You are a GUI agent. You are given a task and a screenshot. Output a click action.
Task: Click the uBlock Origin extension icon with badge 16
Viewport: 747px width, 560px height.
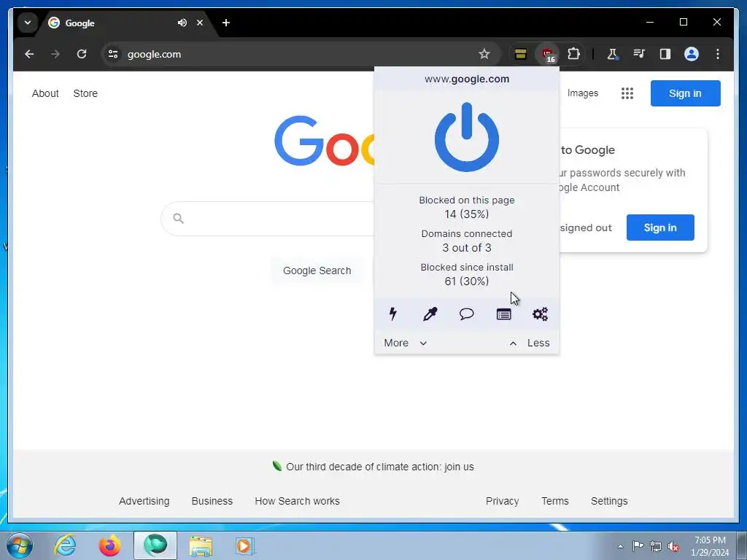[x=547, y=54]
